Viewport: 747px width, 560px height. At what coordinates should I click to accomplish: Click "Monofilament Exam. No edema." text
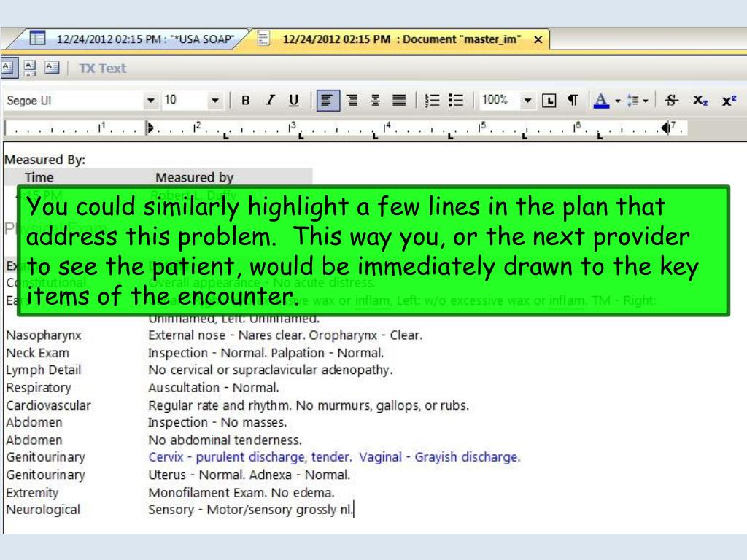tap(241, 492)
